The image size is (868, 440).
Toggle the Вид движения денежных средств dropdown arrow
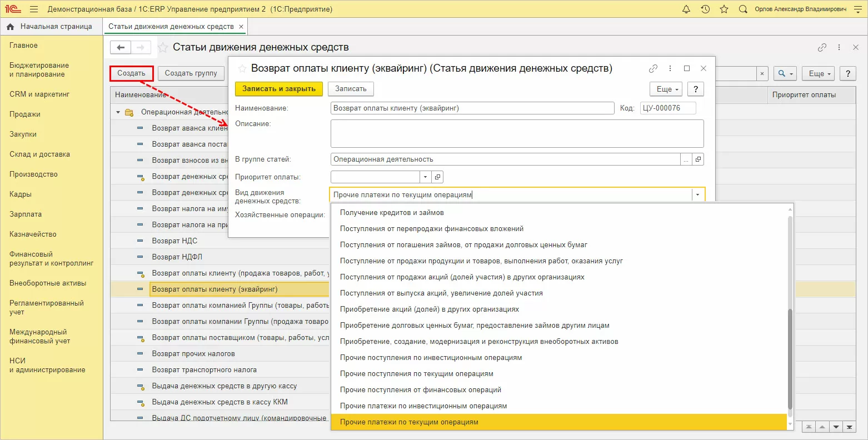[697, 195]
